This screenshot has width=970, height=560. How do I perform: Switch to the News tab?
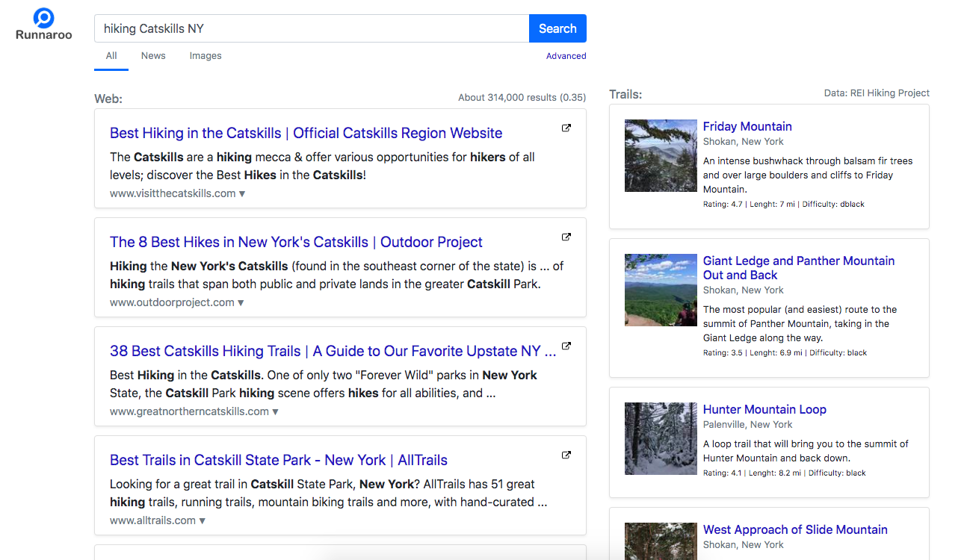[153, 56]
